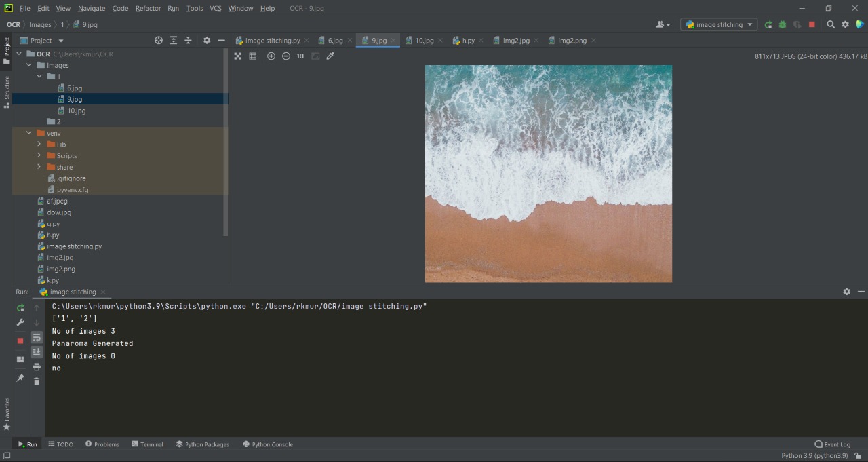Click the Debug bug icon in toolbar
868x462 pixels.
783,24
